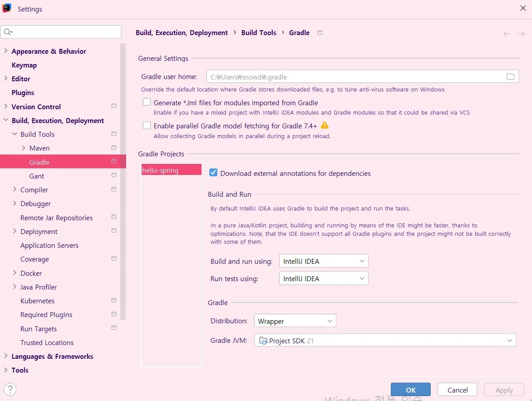Expand the Maven node

(x=24, y=148)
